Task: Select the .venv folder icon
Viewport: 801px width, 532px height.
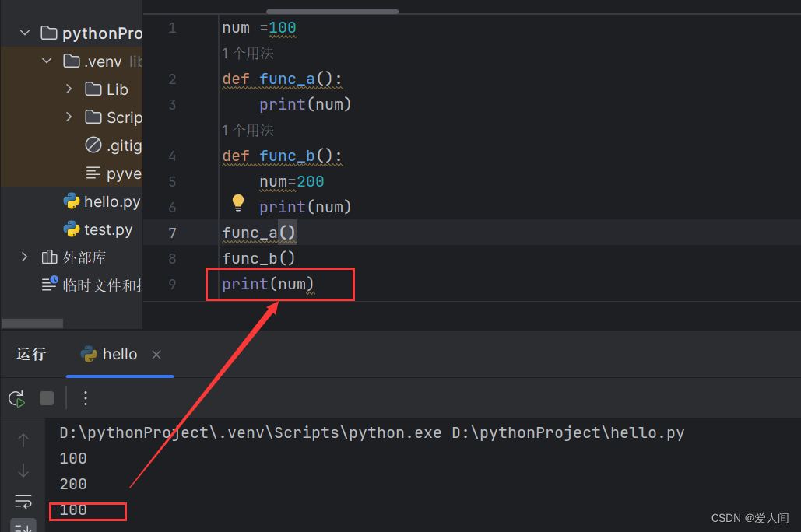Action: pos(72,61)
